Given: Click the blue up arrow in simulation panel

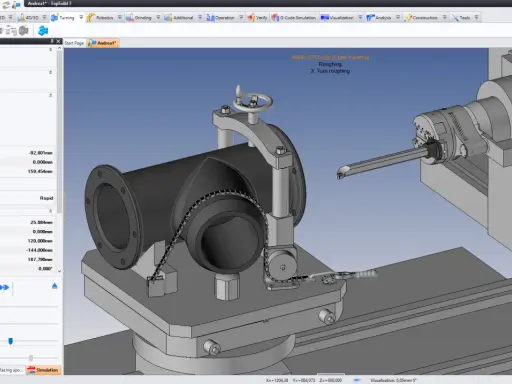Looking at the screenshot, I should pos(55,286).
